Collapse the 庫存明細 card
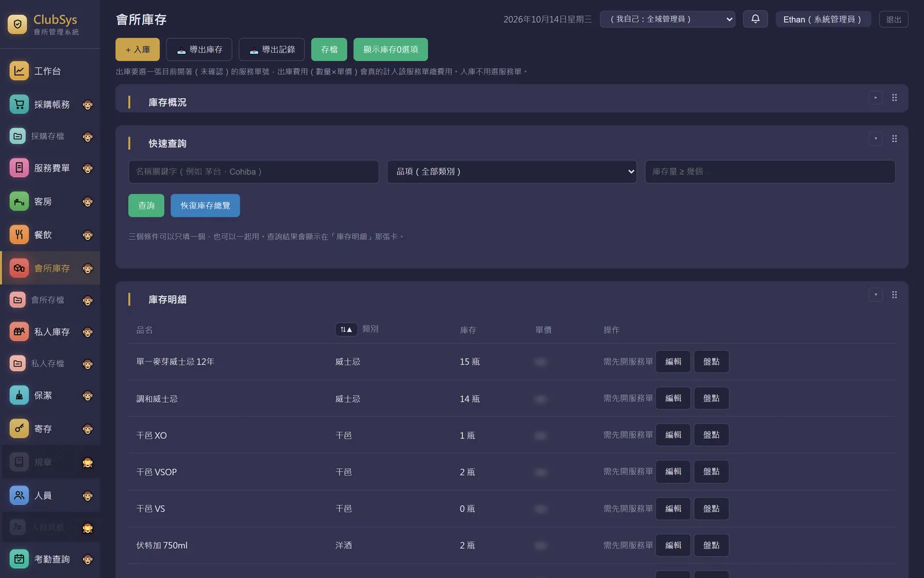The image size is (924, 578). coord(875,295)
